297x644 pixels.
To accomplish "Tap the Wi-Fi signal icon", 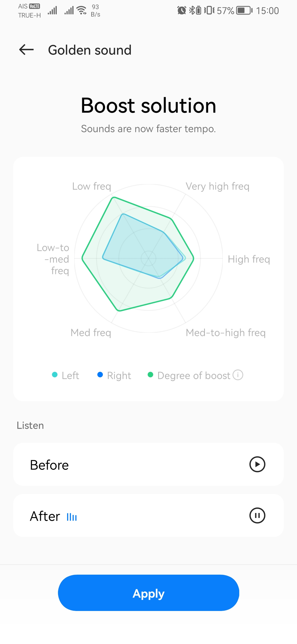I will (82, 10).
